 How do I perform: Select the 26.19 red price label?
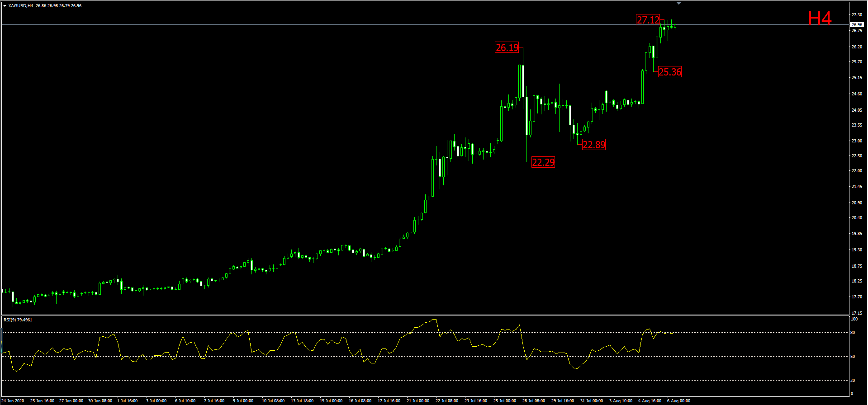pyautogui.click(x=507, y=47)
